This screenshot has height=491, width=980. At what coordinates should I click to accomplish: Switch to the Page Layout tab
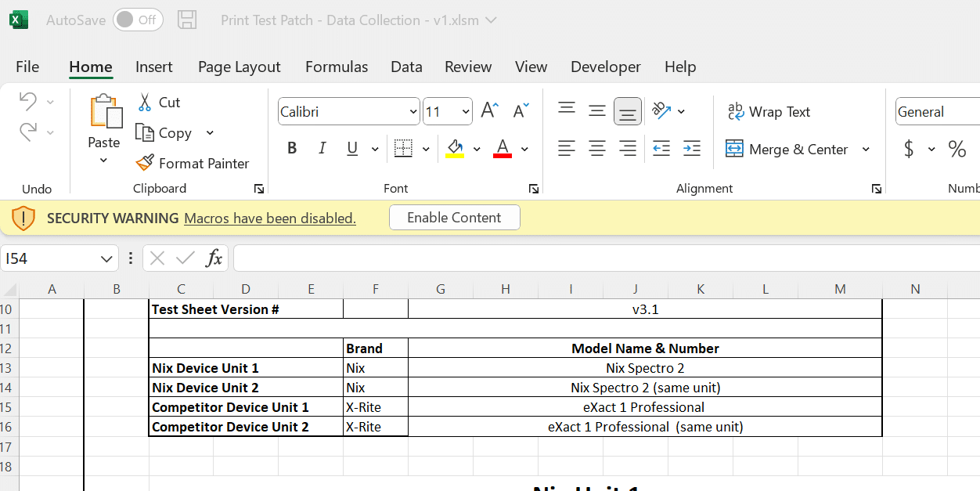tap(240, 67)
